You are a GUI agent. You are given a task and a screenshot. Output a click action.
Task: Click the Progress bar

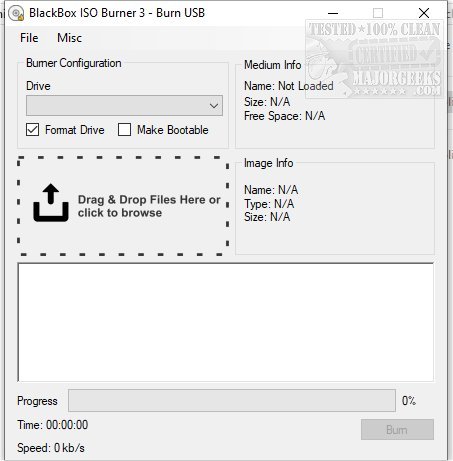click(232, 400)
